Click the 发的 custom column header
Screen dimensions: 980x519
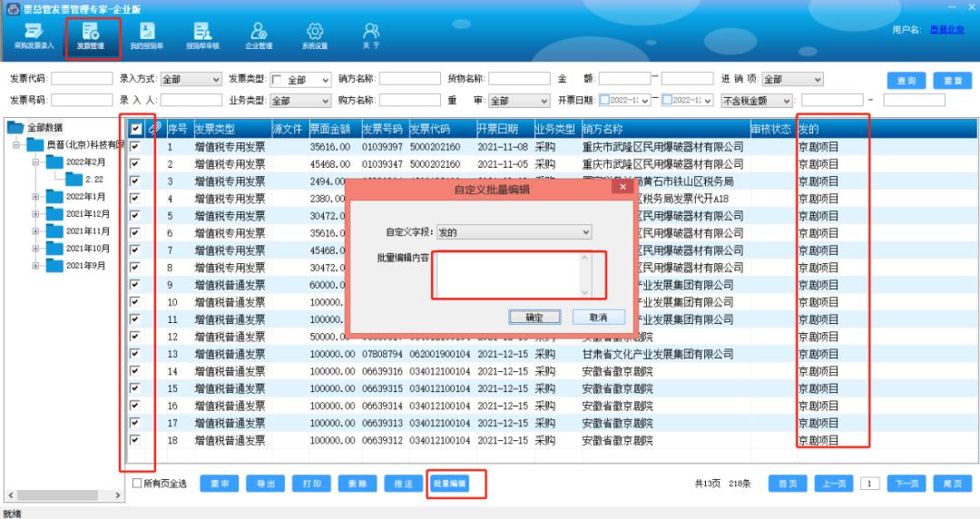tap(808, 129)
